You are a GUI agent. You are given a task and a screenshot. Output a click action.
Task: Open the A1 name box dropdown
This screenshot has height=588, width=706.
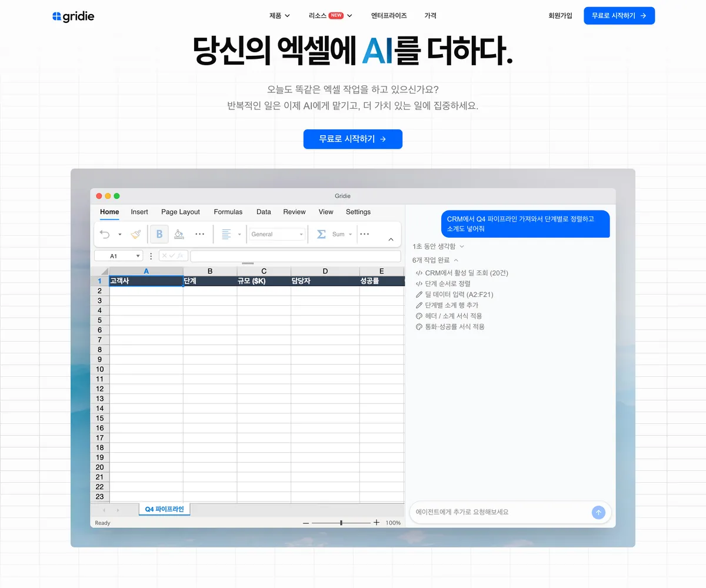tap(139, 256)
